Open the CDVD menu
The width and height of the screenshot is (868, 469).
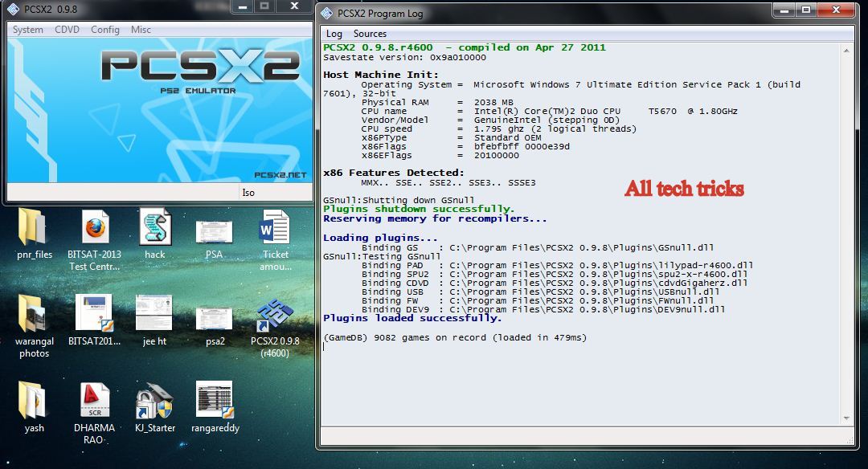(67, 29)
